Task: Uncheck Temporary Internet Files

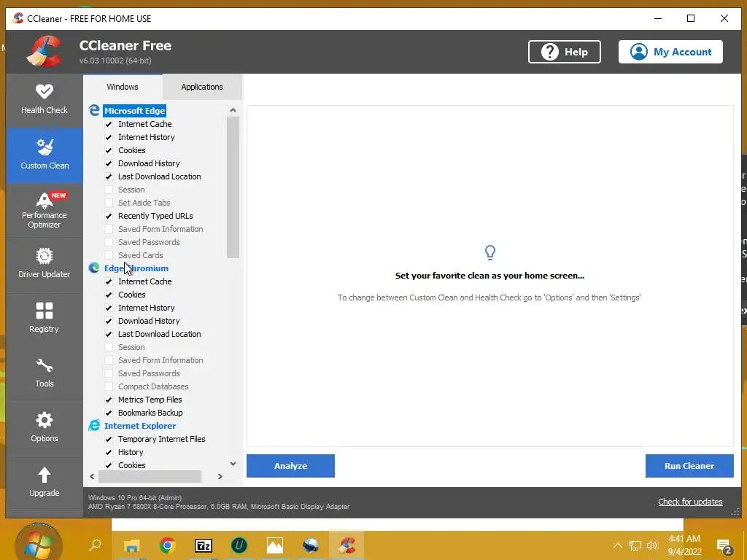Action: (x=109, y=439)
